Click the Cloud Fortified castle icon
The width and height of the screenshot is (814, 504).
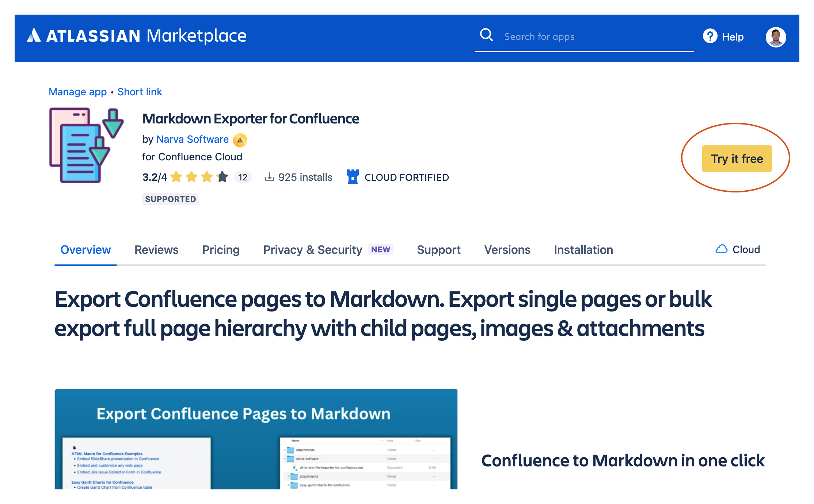coord(353,177)
